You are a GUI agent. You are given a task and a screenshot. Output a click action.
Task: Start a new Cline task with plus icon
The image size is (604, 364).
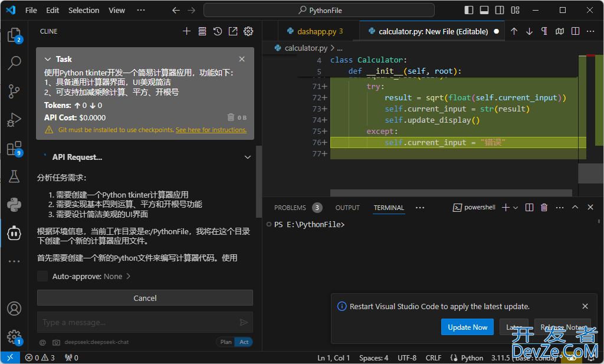186,31
